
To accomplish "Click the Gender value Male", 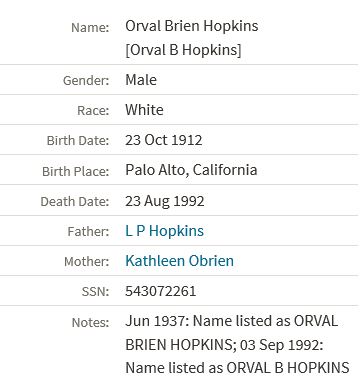I will coord(141,80).
